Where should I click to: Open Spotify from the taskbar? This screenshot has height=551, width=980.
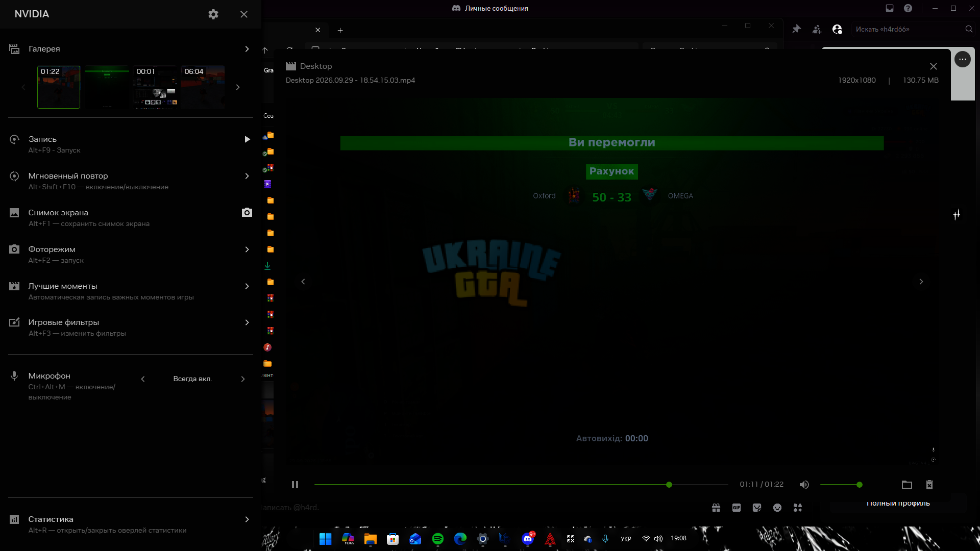(x=438, y=539)
